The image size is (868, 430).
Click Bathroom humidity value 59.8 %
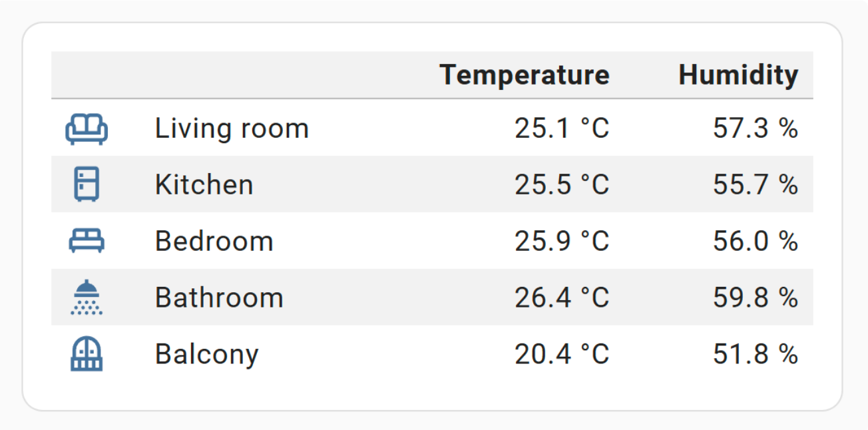coord(755,298)
